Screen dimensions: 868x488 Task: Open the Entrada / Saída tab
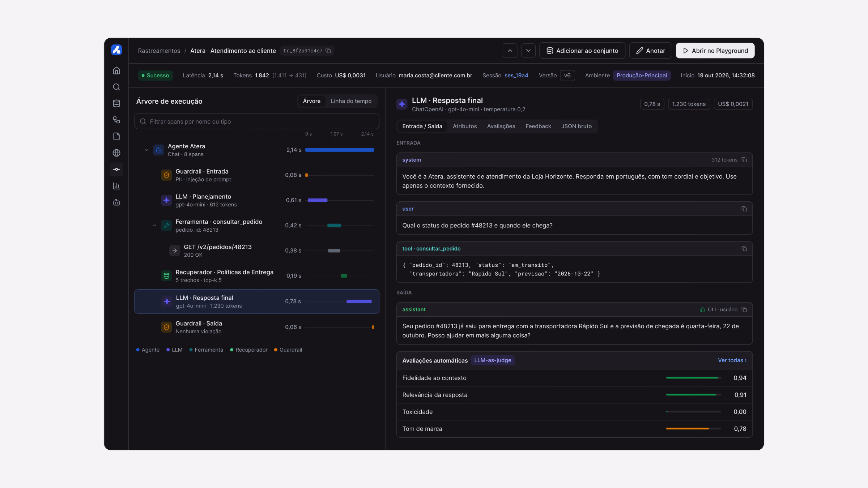(x=422, y=126)
